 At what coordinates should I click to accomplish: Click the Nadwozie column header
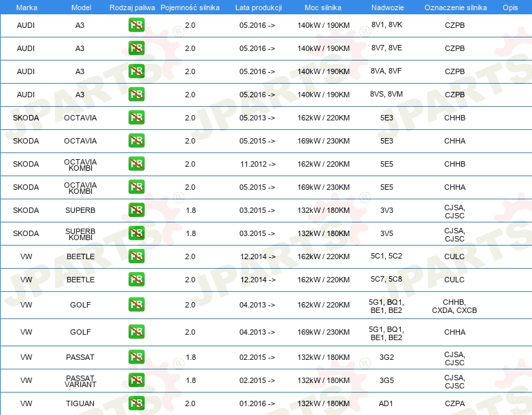pyautogui.click(x=388, y=7)
